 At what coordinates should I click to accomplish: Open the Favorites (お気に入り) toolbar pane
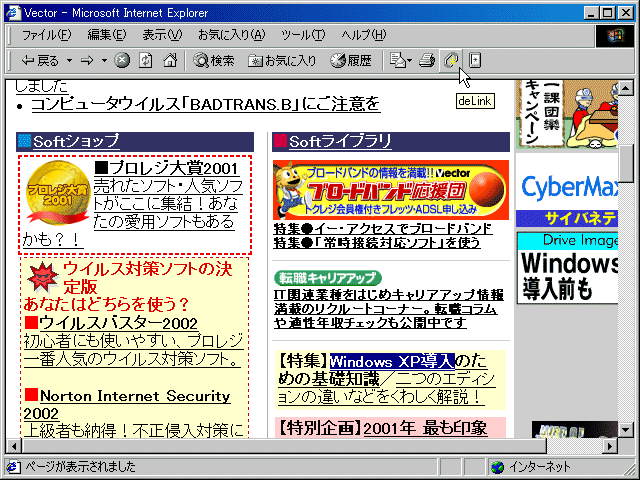[x=282, y=61]
